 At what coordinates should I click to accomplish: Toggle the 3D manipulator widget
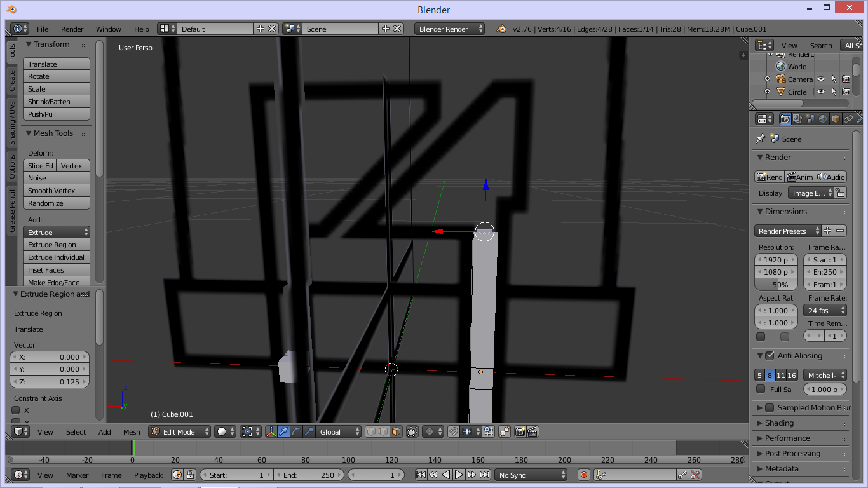(271, 431)
